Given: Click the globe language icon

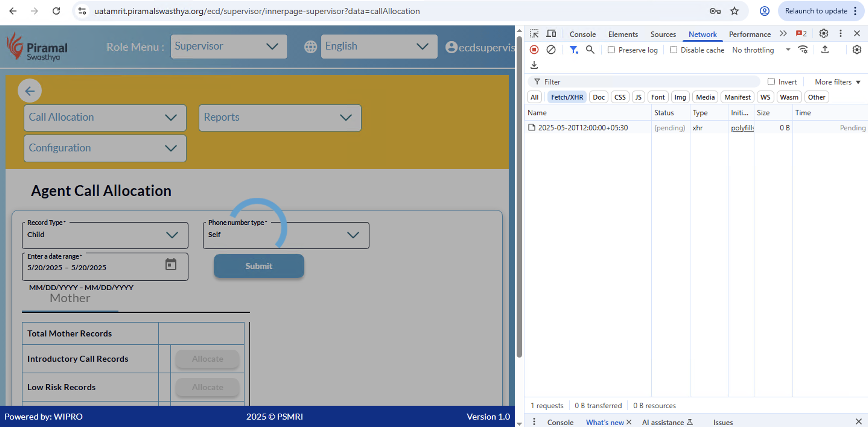Looking at the screenshot, I should click(310, 47).
